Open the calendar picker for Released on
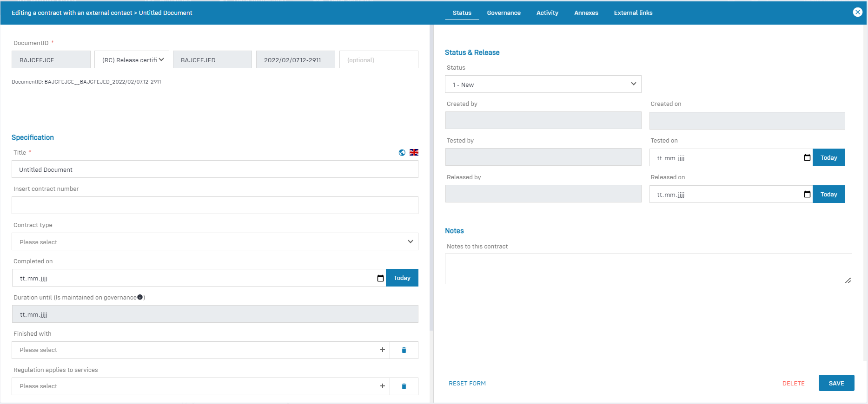 (x=807, y=195)
